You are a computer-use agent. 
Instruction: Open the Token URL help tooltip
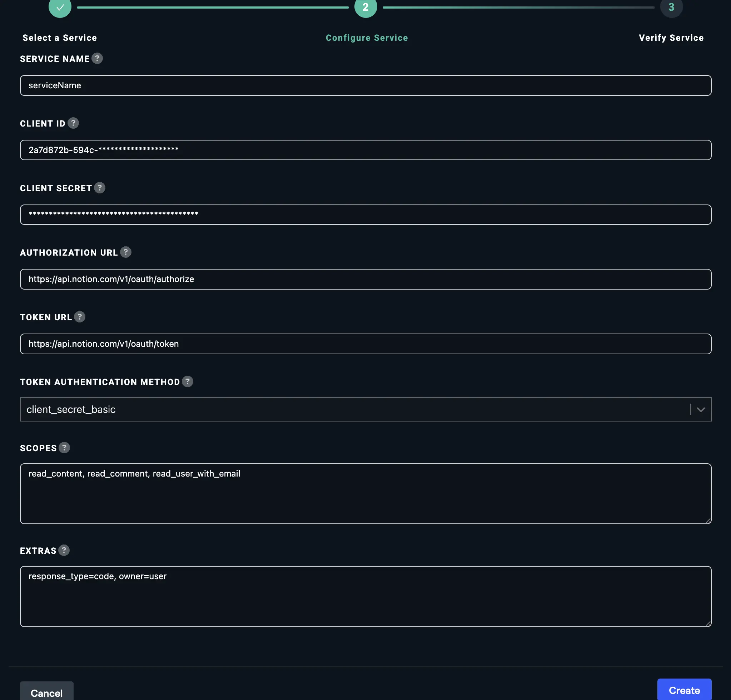click(x=79, y=317)
